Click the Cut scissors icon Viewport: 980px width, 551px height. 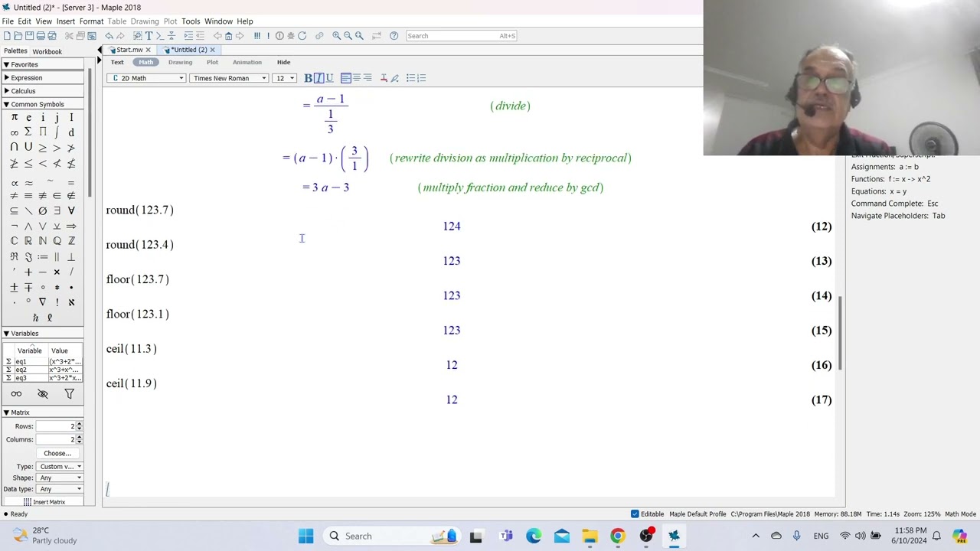pyautogui.click(x=69, y=35)
